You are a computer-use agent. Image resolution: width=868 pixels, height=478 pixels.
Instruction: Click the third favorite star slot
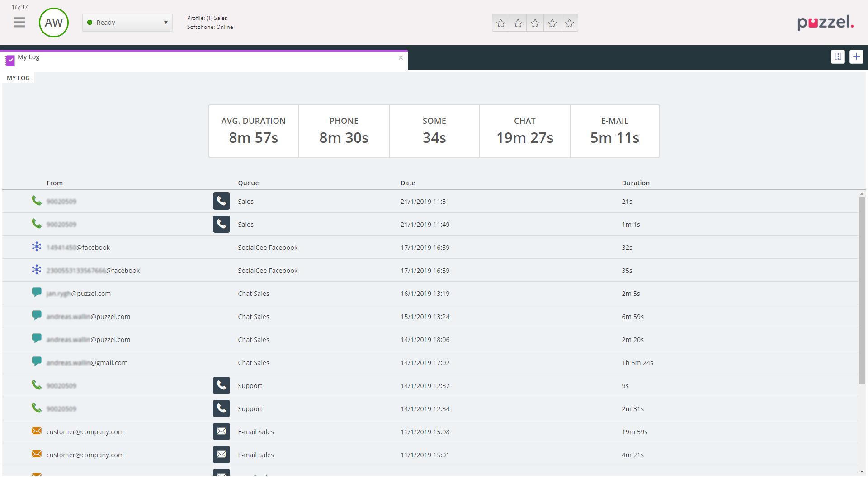[x=535, y=23]
